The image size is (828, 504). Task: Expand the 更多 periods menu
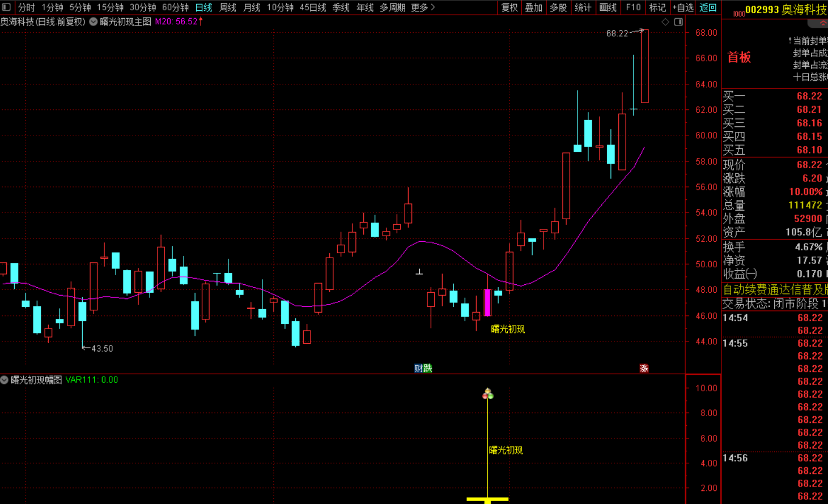[423, 7]
